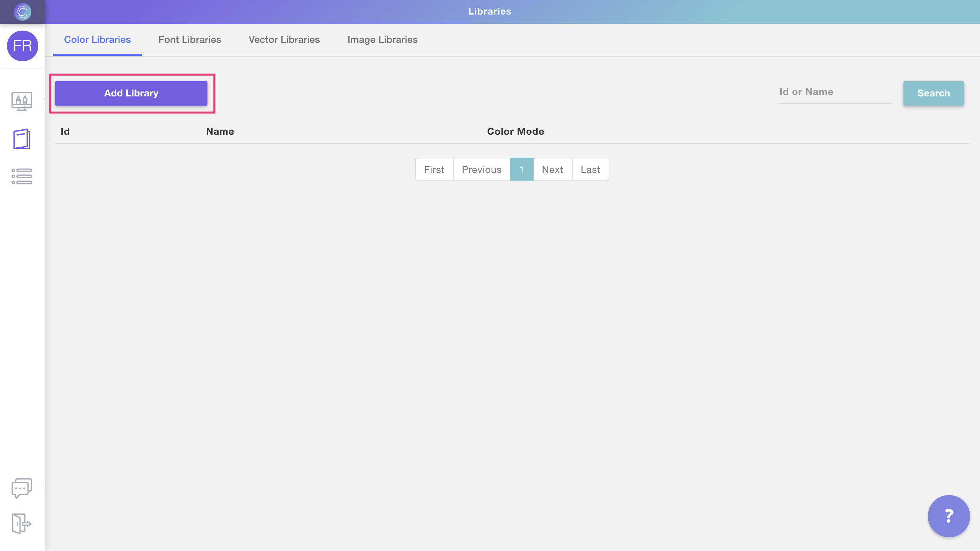Click the Search button
Image resolution: width=980 pixels, height=551 pixels.
933,93
